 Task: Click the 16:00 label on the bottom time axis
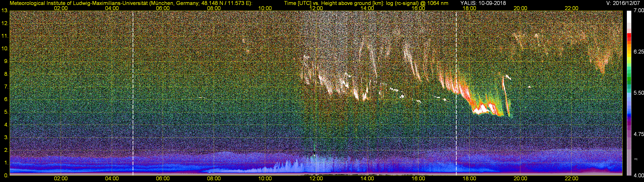(x=418, y=179)
